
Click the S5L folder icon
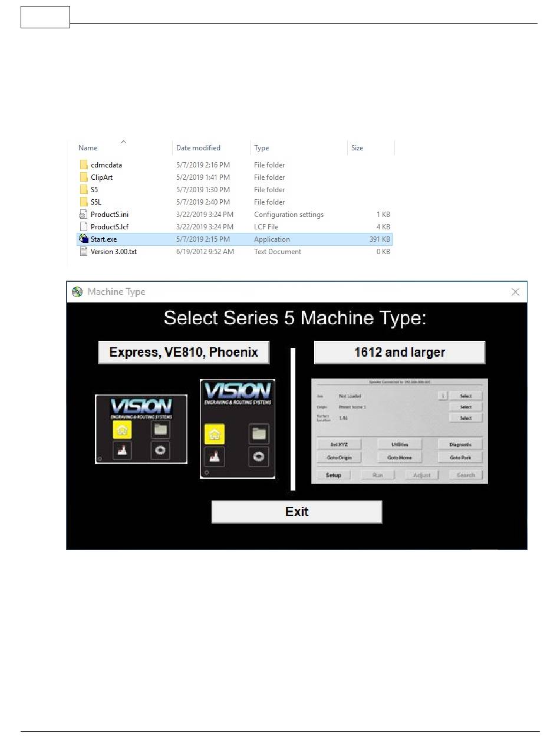click(84, 202)
